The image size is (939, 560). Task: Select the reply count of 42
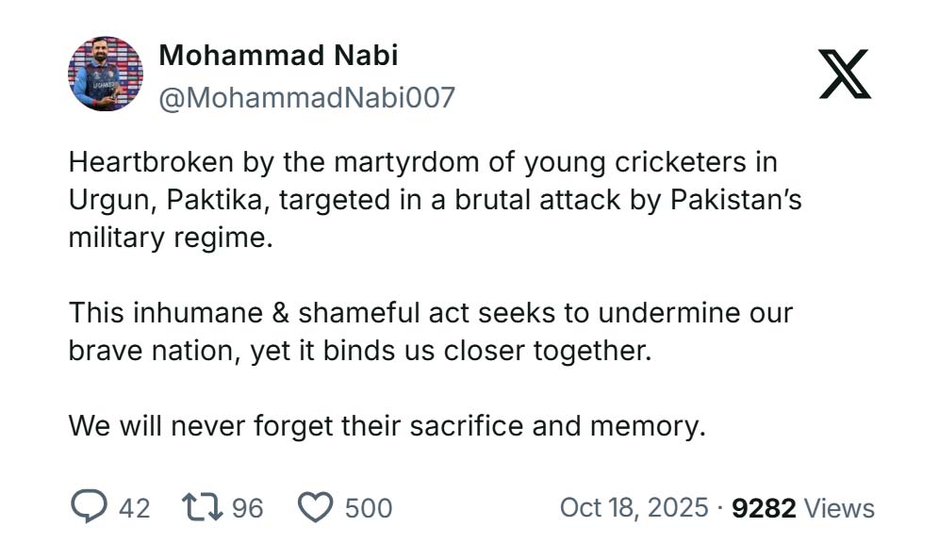(134, 509)
